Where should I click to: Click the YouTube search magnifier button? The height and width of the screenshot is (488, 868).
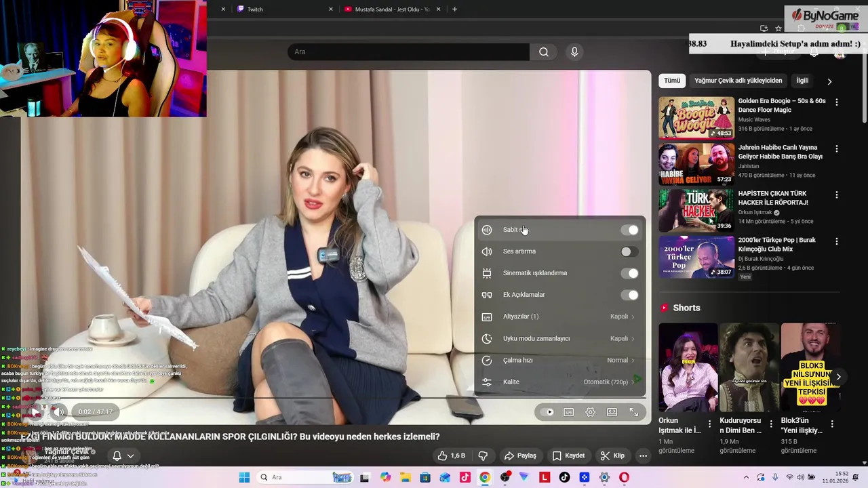pyautogui.click(x=544, y=52)
